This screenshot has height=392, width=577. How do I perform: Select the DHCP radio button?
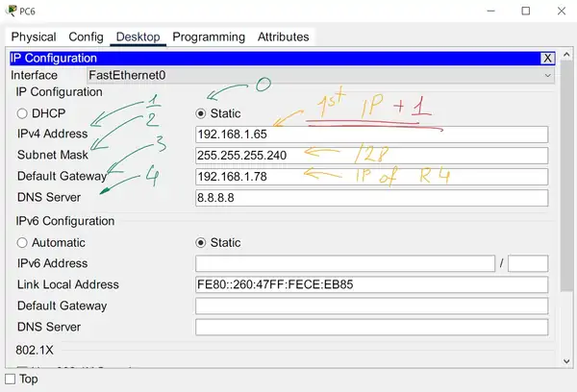[x=23, y=113]
